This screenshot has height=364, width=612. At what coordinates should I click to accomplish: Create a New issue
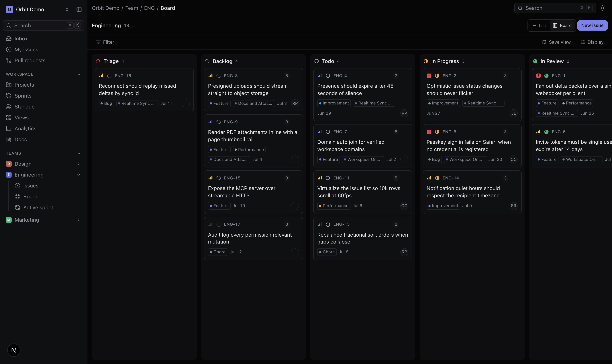[x=592, y=25]
